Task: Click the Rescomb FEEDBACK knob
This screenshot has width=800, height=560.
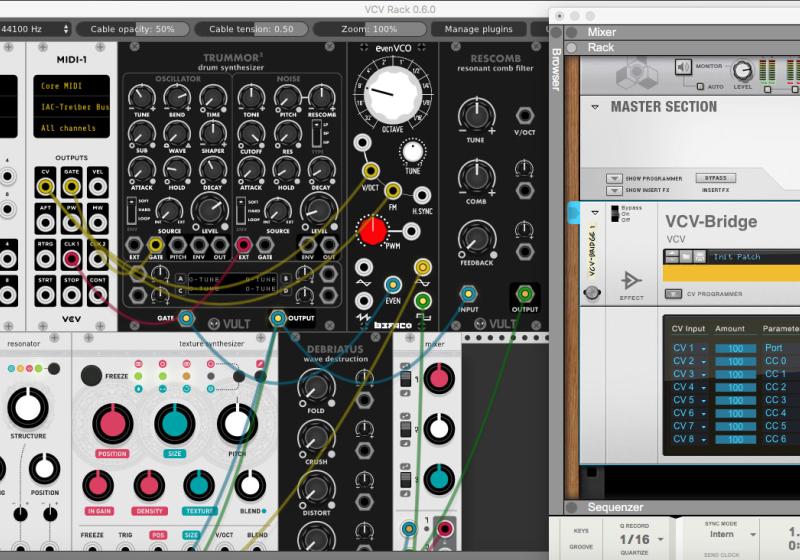Action: pos(476,239)
